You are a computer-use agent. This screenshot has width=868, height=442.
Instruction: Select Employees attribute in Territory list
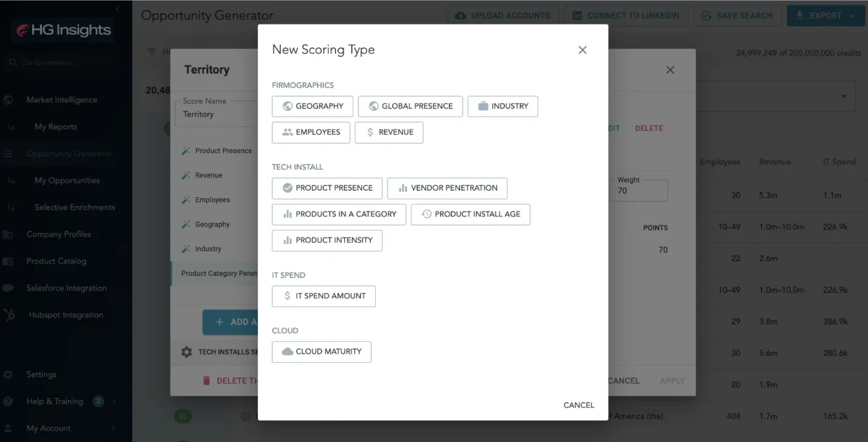click(x=215, y=200)
